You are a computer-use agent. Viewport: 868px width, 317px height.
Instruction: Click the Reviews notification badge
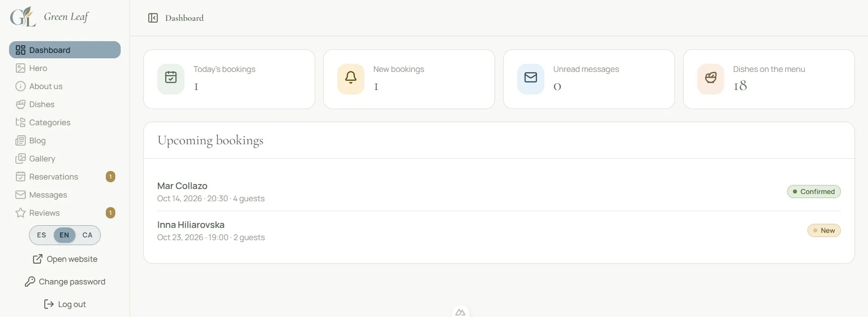110,213
